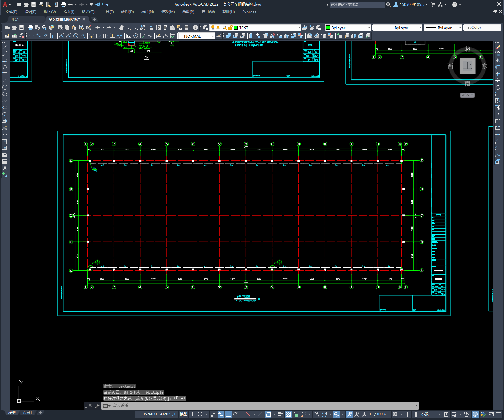Toggle object snap in status bar

pos(268,414)
